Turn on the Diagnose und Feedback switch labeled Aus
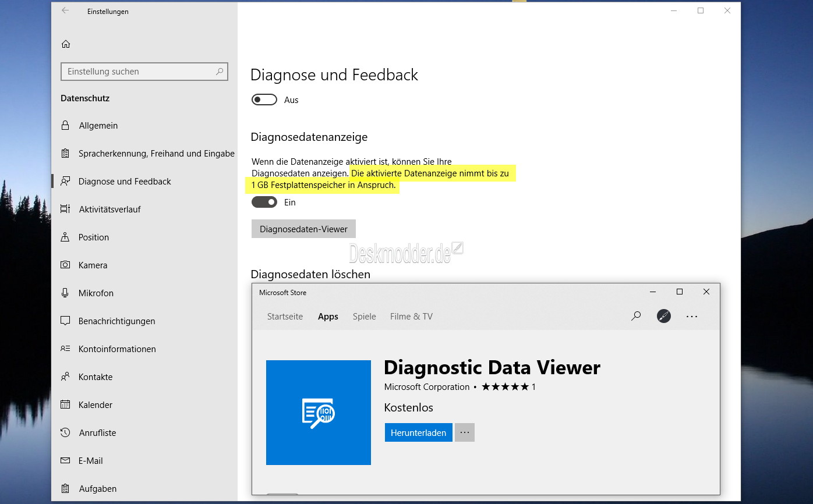Viewport: 813px width, 504px height. click(x=264, y=100)
